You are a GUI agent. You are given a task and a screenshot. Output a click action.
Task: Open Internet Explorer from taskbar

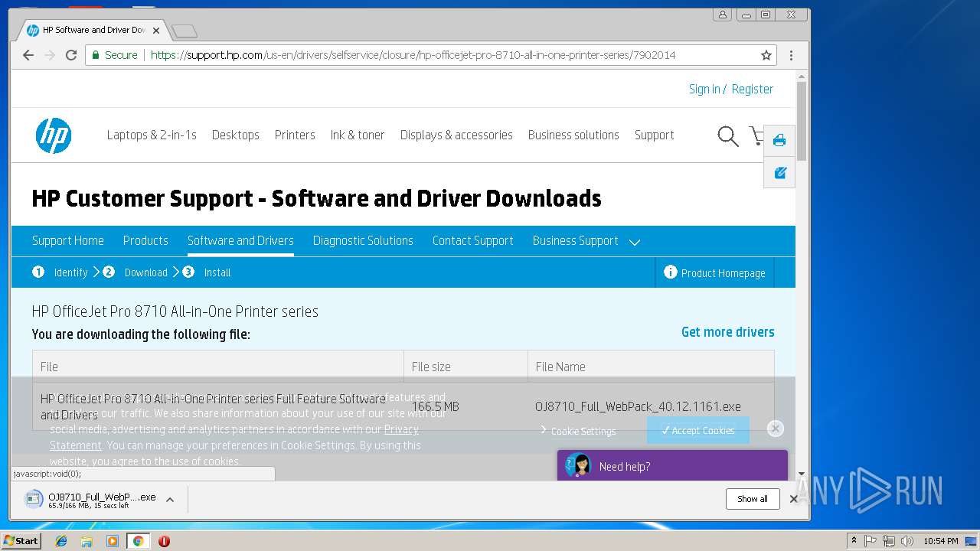coord(61,541)
